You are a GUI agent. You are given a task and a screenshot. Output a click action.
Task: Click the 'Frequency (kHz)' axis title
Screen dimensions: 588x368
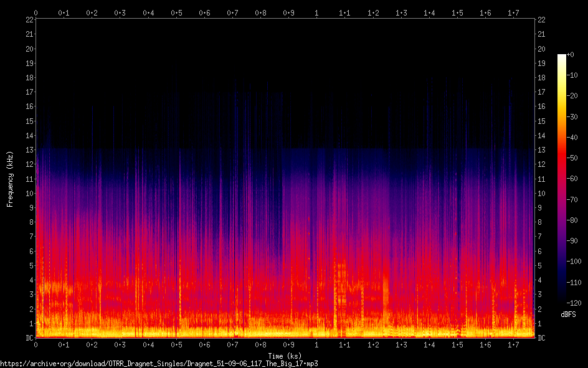tap(10, 179)
